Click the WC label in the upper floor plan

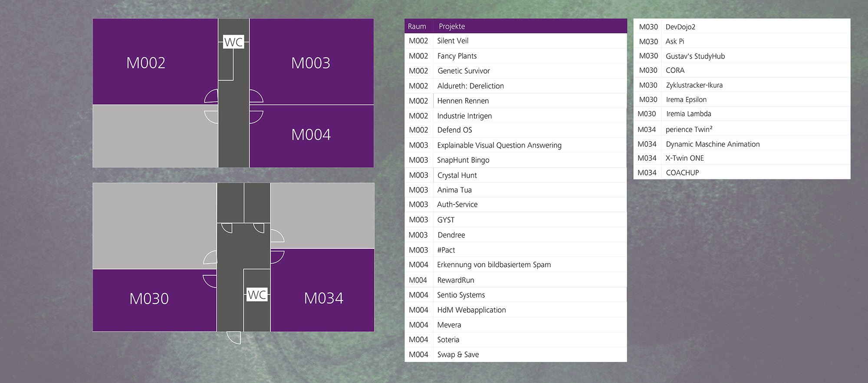tap(233, 42)
